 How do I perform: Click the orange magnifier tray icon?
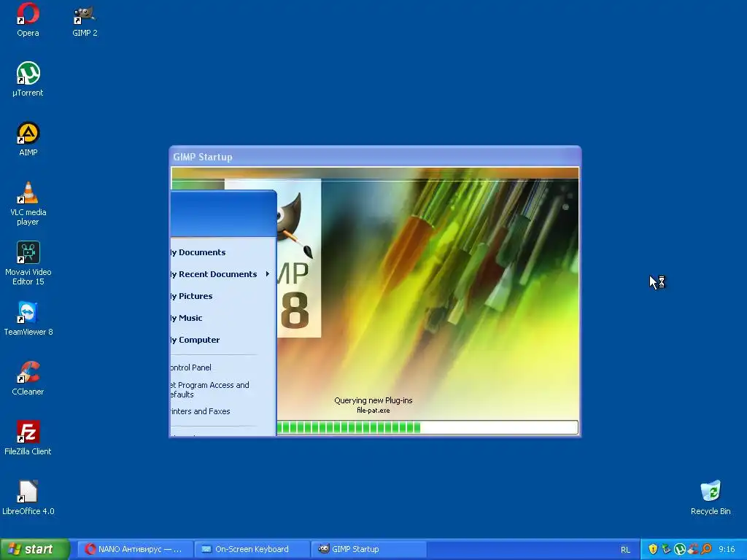[706, 549]
